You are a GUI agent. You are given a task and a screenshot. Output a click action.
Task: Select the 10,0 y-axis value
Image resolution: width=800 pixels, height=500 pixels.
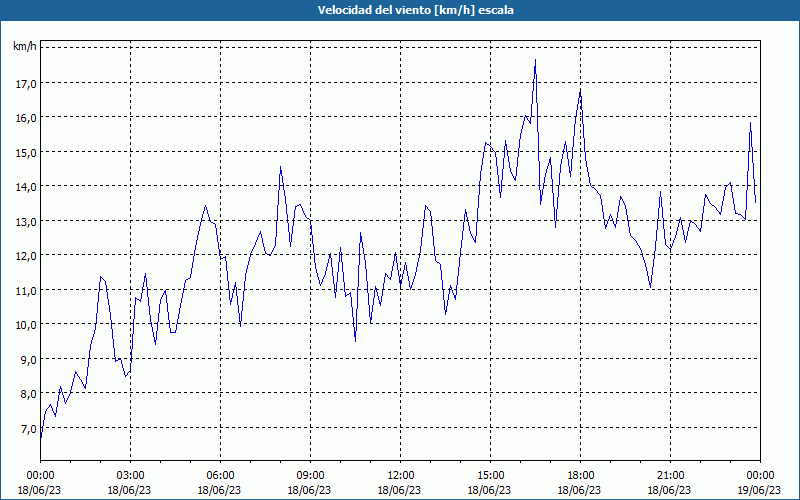[26, 326]
